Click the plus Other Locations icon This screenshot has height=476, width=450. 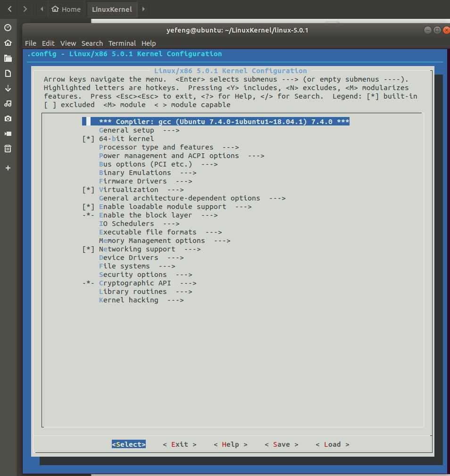[x=8, y=168]
